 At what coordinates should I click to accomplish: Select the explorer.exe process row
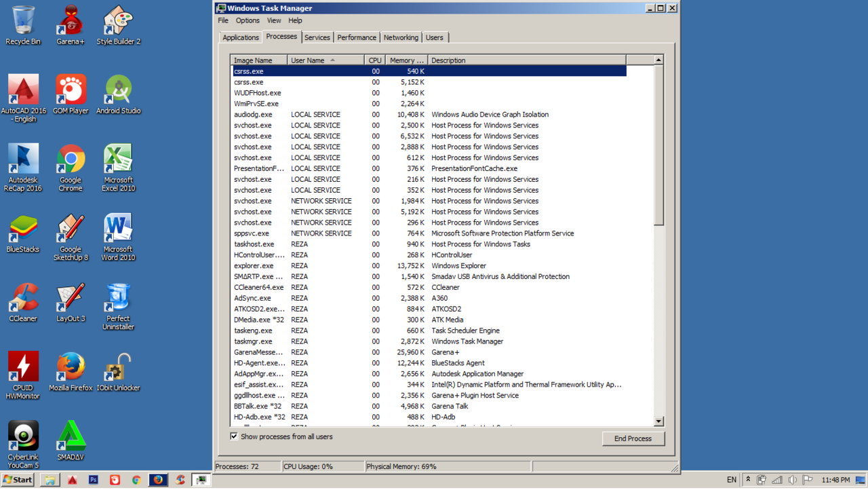coord(429,266)
